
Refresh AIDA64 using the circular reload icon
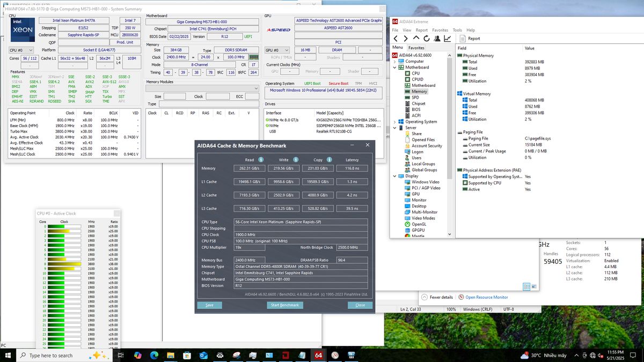(427, 38)
